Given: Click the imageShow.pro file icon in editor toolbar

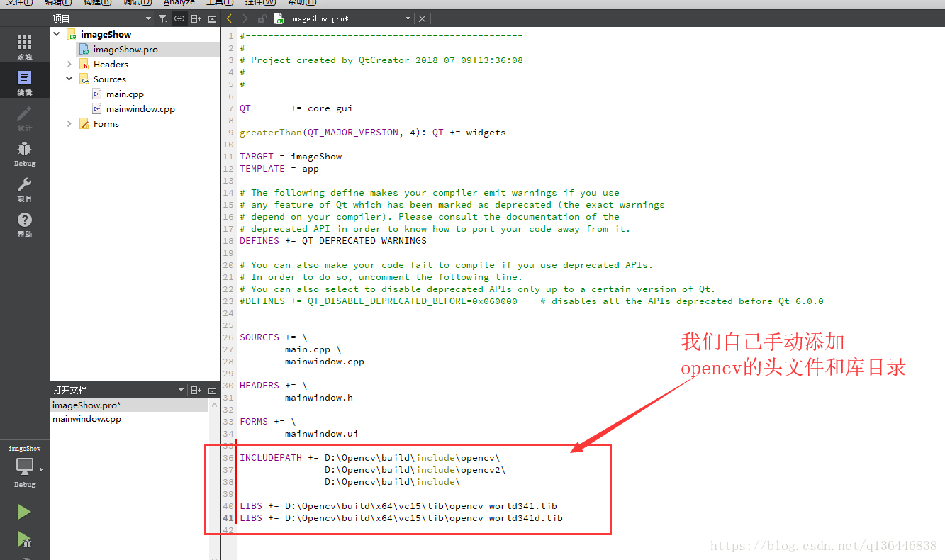Looking at the screenshot, I should [279, 18].
